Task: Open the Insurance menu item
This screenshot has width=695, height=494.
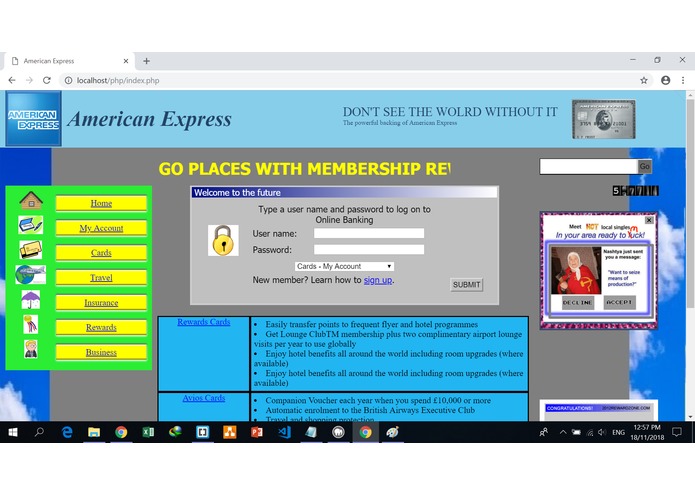Action: click(x=101, y=303)
